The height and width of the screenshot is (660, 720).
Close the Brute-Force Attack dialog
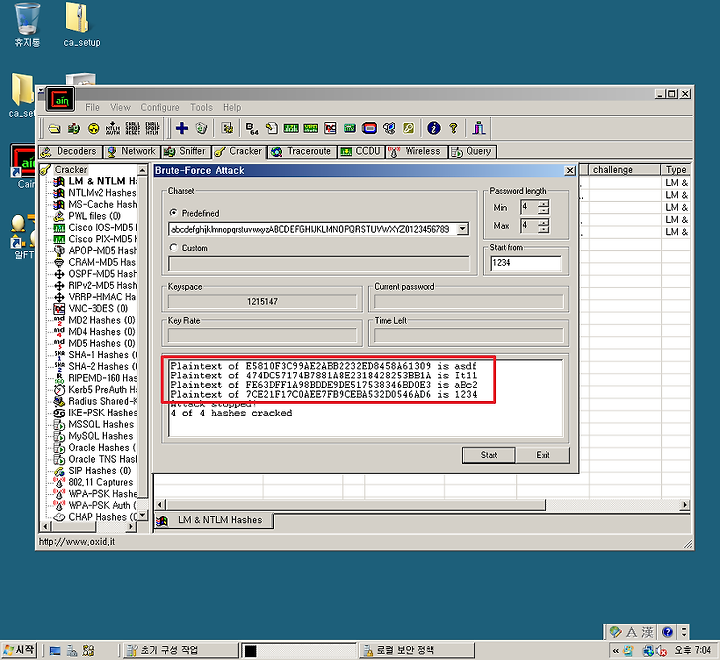[x=570, y=170]
